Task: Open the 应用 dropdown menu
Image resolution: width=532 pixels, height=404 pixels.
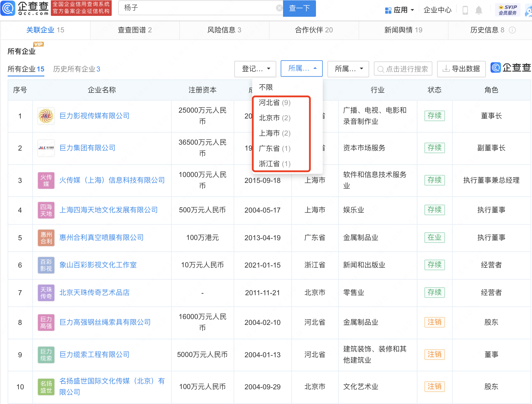Action: [400, 10]
